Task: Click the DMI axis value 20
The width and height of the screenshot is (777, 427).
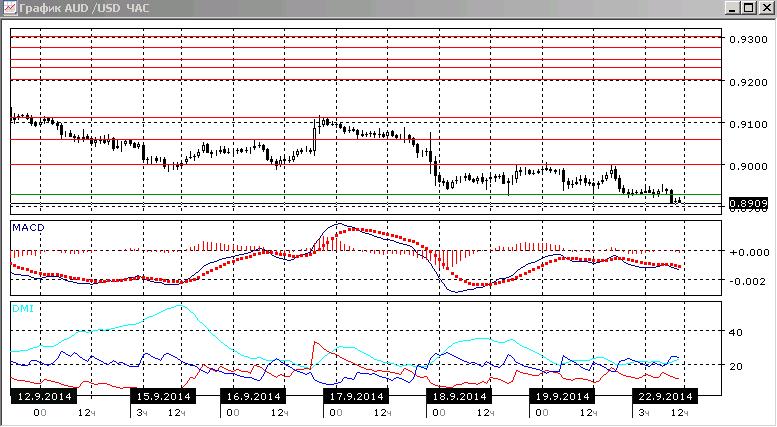Action: [736, 366]
